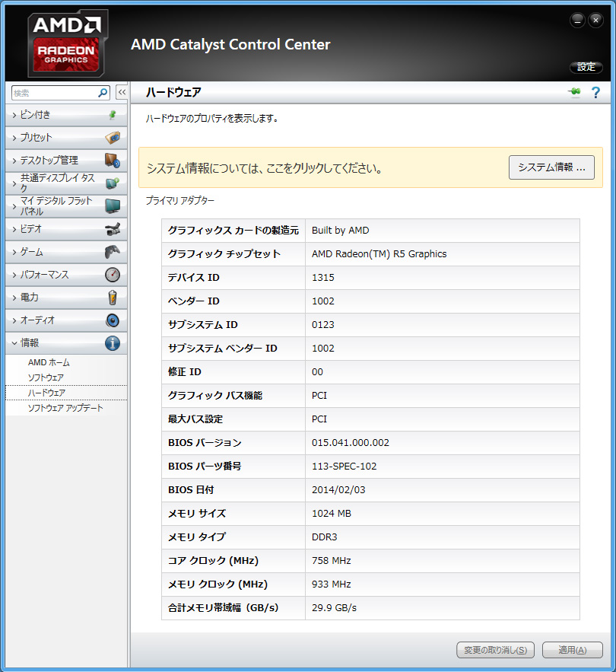Click the BIOS date 2014/02/03

pyautogui.click(x=338, y=490)
